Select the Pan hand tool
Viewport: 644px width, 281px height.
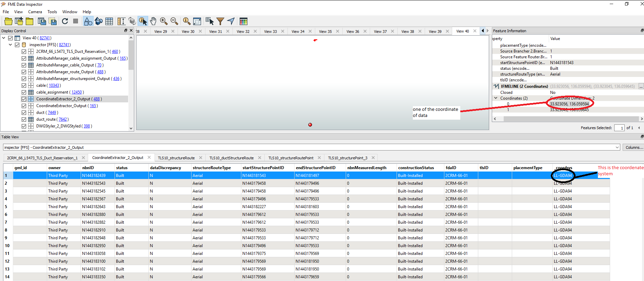click(x=153, y=21)
